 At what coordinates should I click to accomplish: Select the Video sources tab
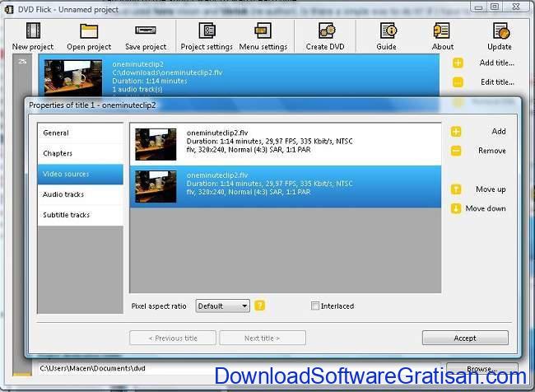pyautogui.click(x=80, y=174)
